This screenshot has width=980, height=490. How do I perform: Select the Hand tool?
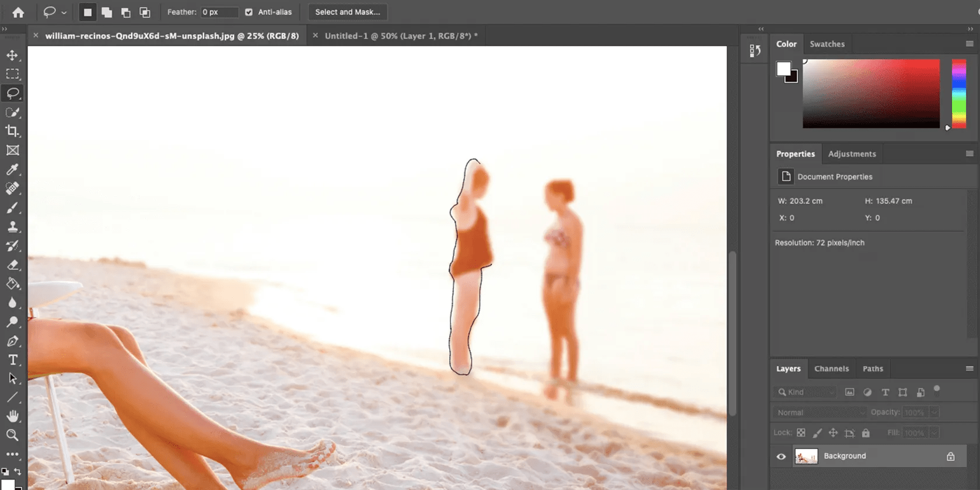(12, 416)
